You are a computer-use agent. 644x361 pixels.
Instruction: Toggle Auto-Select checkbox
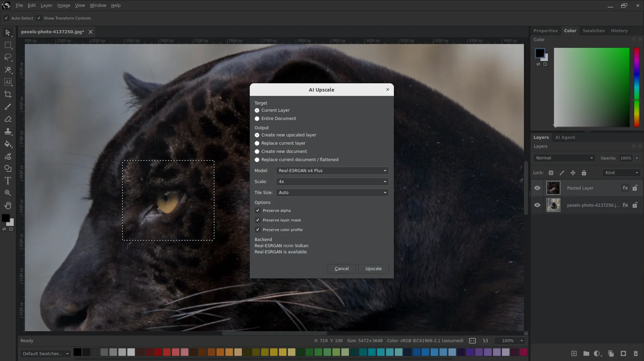click(6, 18)
